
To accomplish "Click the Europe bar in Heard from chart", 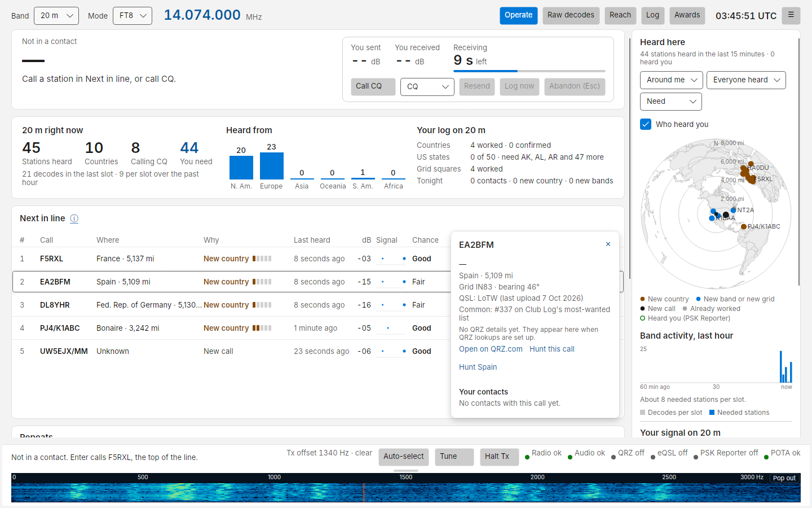I will pyautogui.click(x=271, y=166).
